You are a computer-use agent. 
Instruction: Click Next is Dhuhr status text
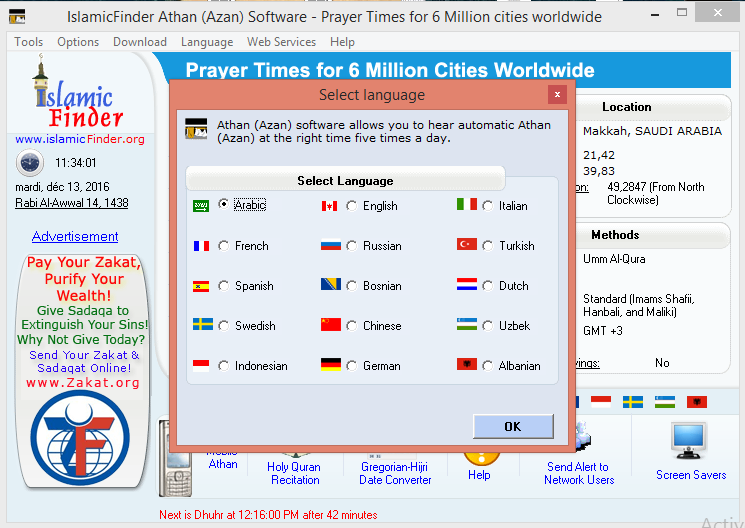tap(268, 515)
